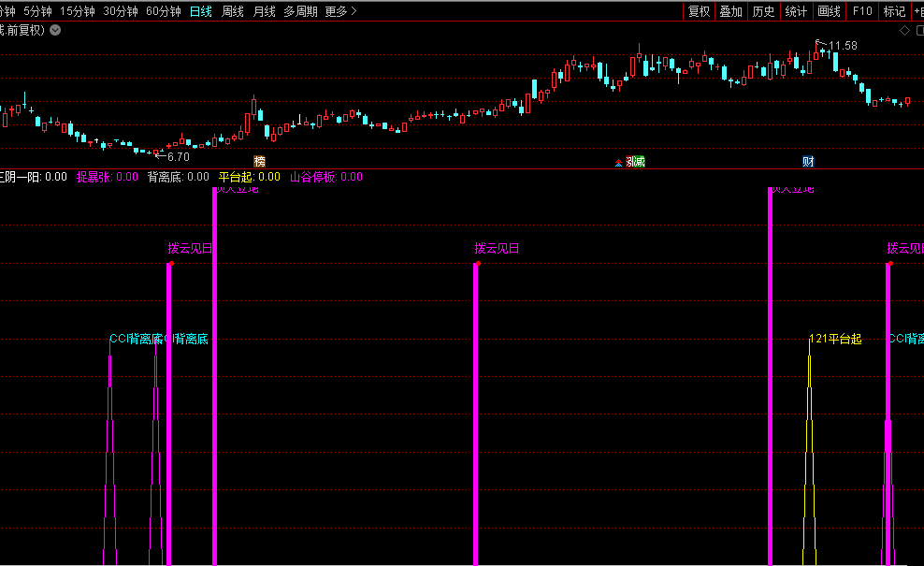
Task: Click the 11.58 high price label
Action: click(843, 46)
